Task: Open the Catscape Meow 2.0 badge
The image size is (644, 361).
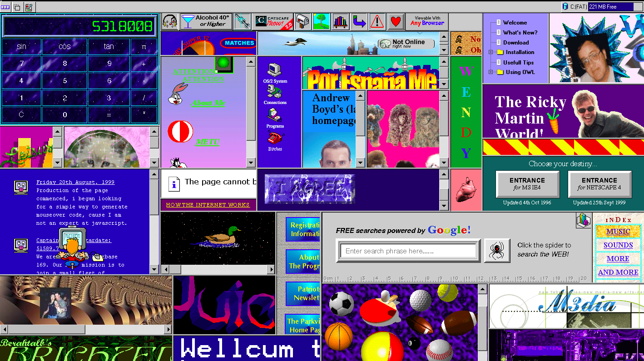Action: (x=273, y=21)
